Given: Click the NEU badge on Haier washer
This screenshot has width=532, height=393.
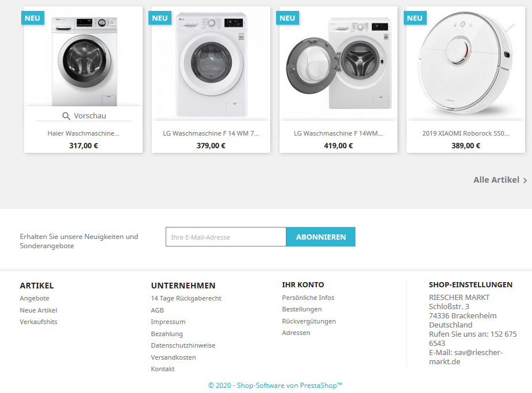Looking at the screenshot, I should coord(32,18).
